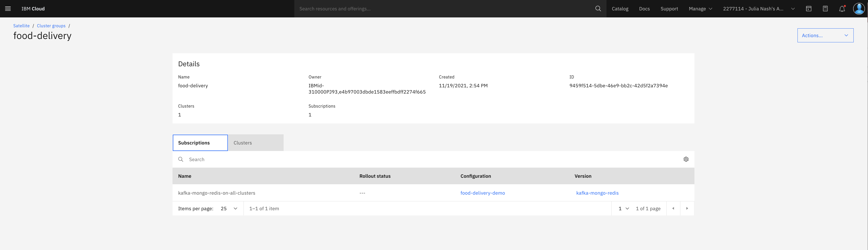Screen dimensions: 868x250
Task: Expand the account switcher 2277114 - Julia Nash's
Action: [x=759, y=9]
